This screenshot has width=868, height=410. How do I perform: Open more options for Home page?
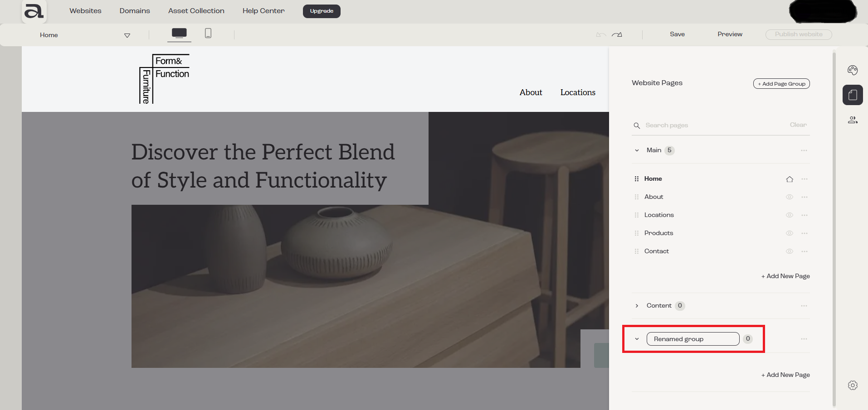pyautogui.click(x=805, y=179)
